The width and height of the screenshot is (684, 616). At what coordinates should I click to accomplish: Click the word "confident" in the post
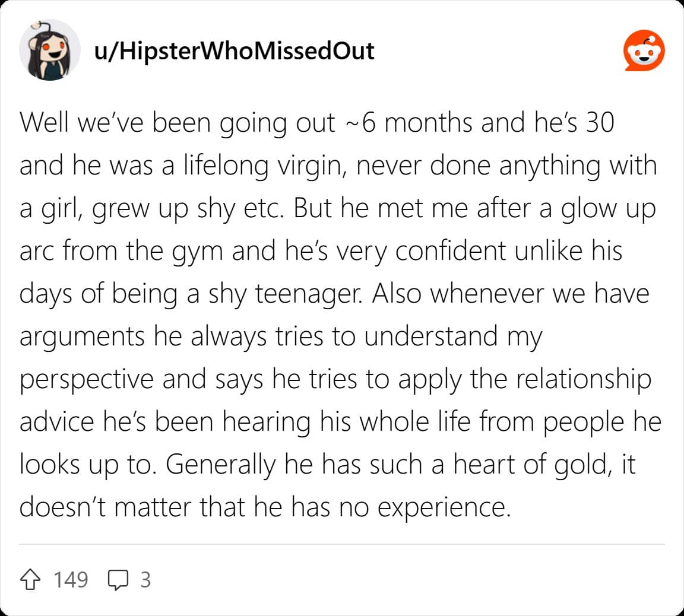(x=450, y=251)
